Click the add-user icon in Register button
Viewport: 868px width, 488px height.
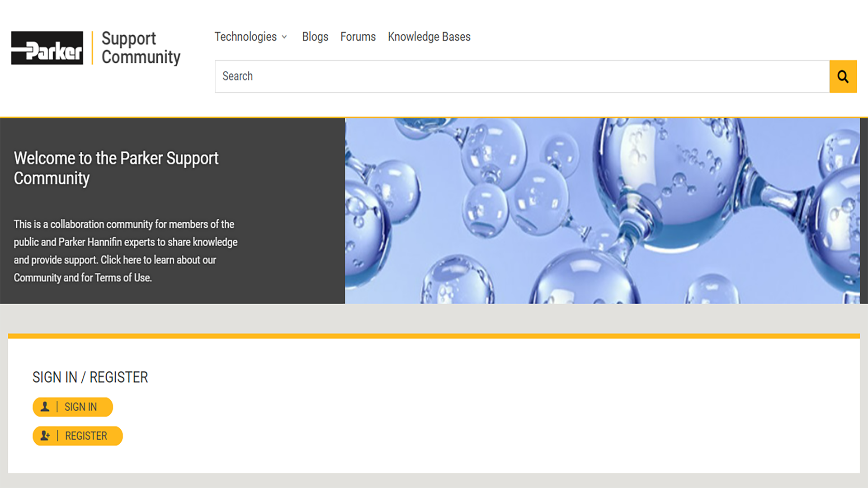45,436
